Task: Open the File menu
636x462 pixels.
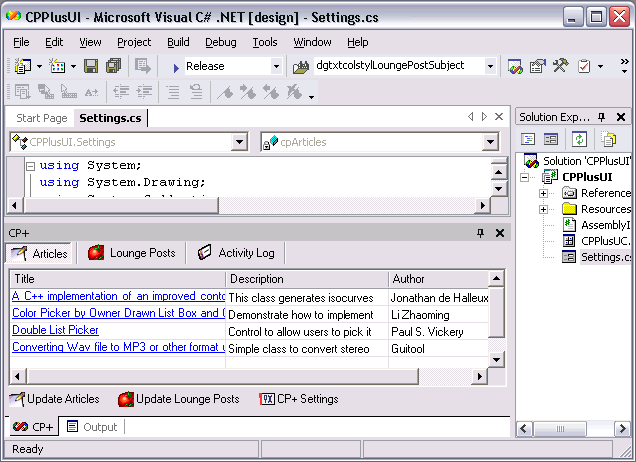Action: [21, 42]
